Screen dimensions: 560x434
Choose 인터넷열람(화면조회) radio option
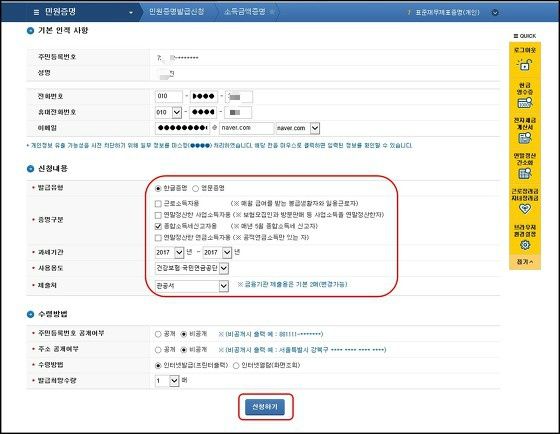coord(236,366)
